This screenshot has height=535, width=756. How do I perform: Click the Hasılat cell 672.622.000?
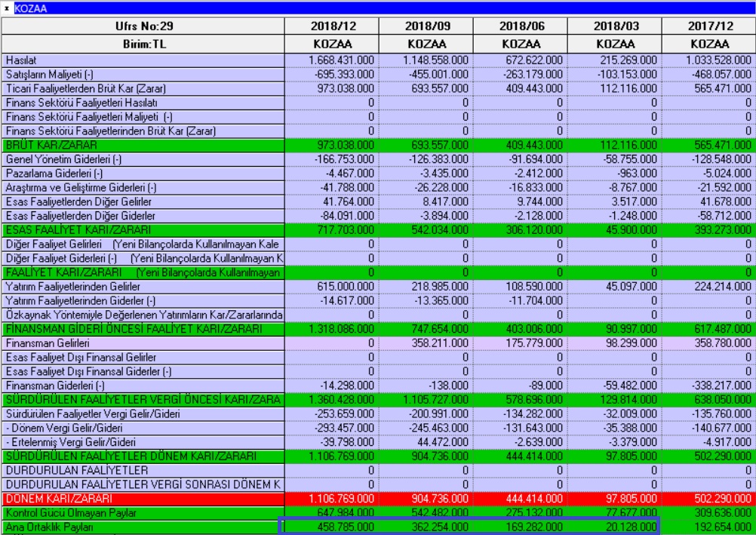click(x=521, y=60)
